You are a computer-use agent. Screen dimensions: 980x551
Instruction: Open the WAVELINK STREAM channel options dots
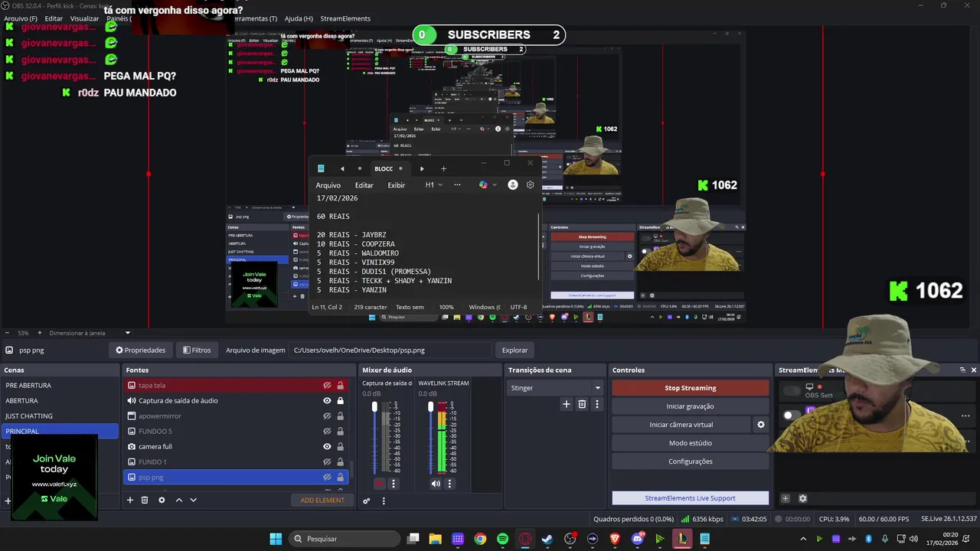(449, 483)
